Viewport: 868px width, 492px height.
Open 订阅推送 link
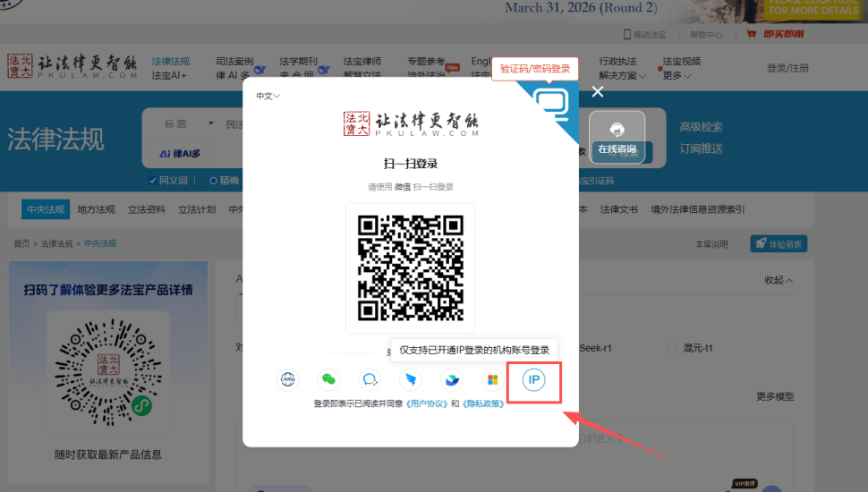click(x=702, y=148)
